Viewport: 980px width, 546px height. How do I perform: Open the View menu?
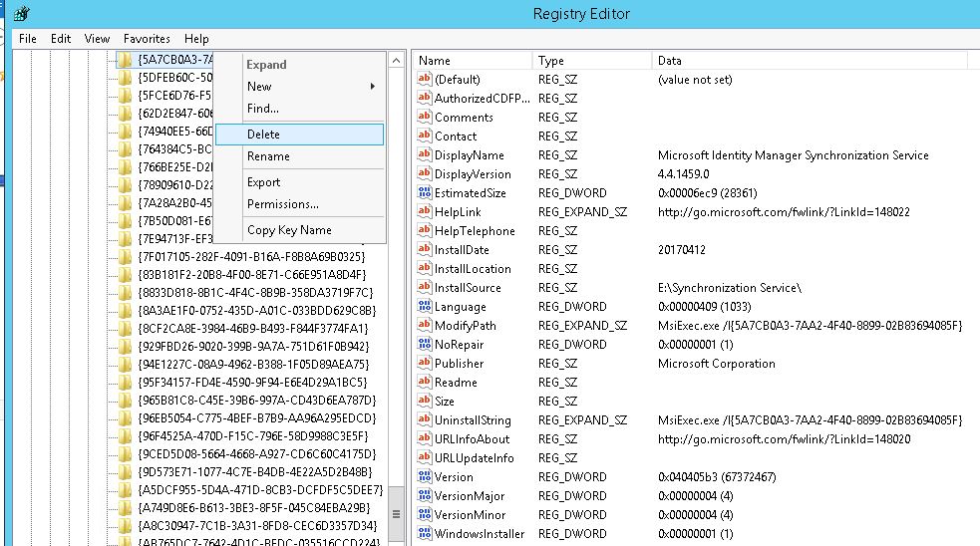[97, 39]
